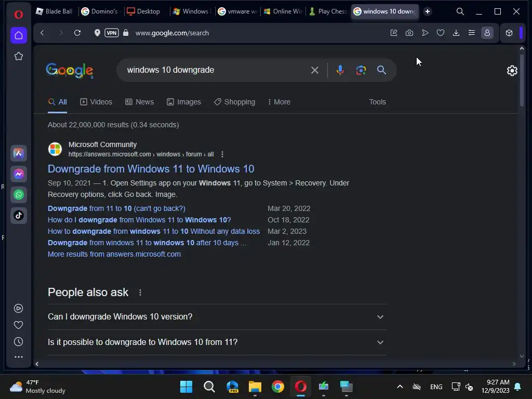
Task: Click the Google logo
Action: click(70, 71)
